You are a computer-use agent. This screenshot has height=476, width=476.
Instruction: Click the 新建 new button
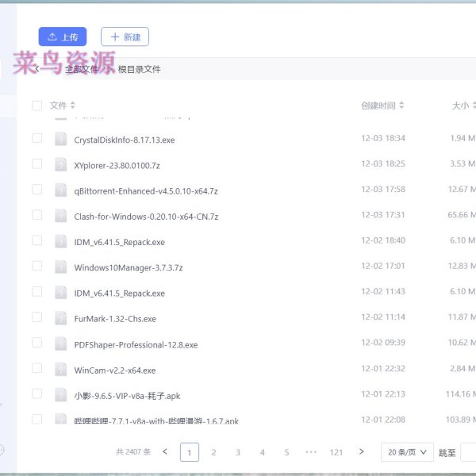(x=125, y=36)
